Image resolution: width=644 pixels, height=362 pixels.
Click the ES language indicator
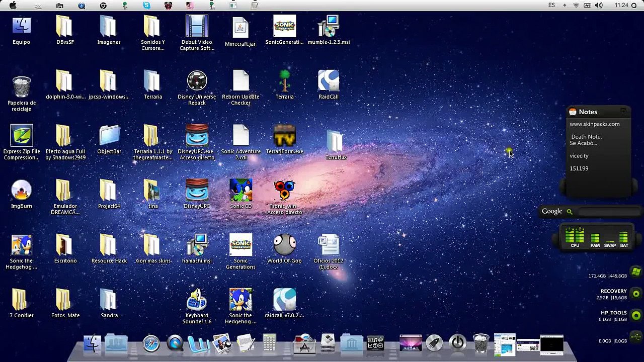[552, 5]
